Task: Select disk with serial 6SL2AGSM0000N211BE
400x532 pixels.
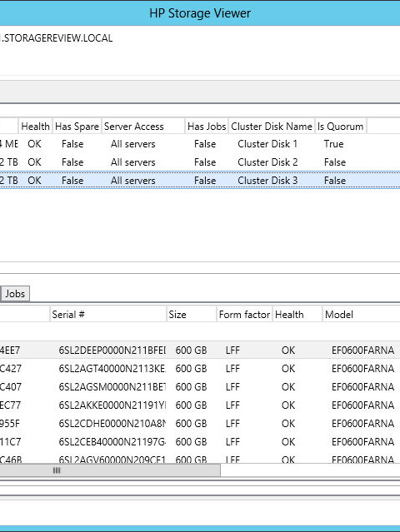Action: point(200,387)
